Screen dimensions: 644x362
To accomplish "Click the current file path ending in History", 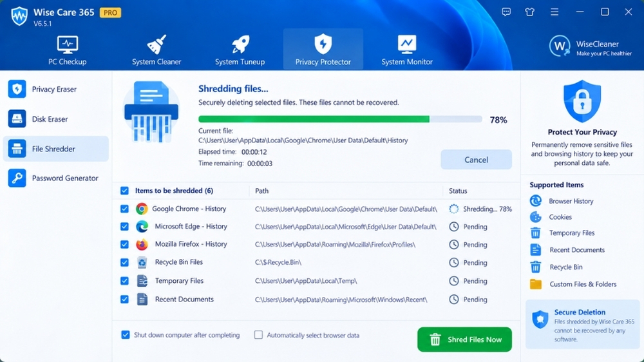I will point(303,140).
